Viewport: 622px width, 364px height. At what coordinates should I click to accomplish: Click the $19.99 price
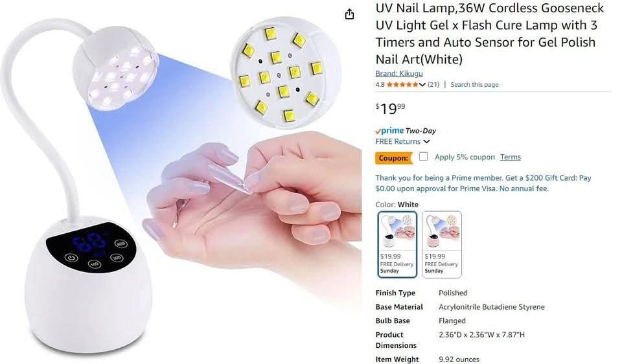click(x=390, y=108)
